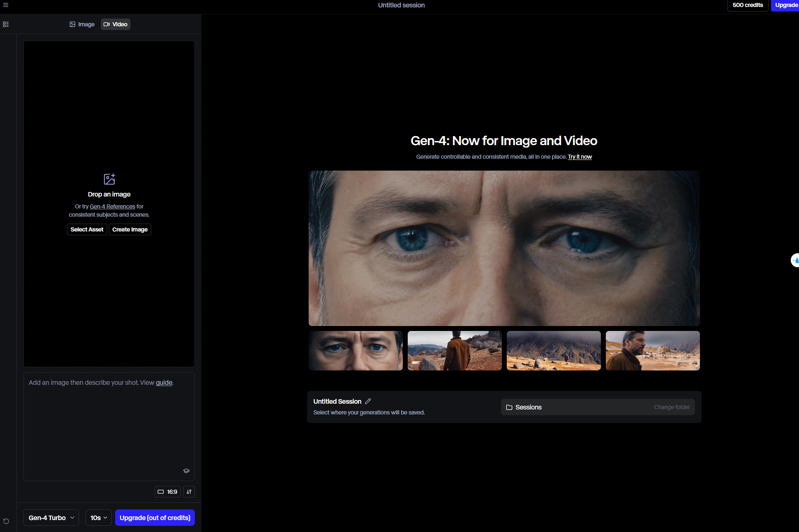
Task: Select the wide mountain landscape thumbnail
Action: [x=554, y=351]
